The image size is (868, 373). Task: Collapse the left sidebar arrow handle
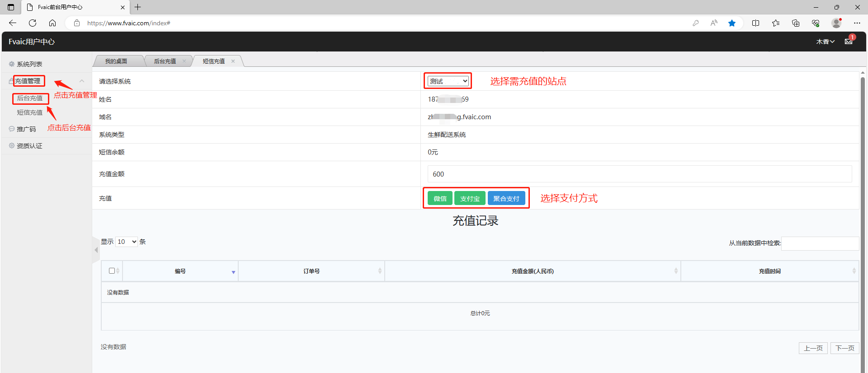coord(96,250)
